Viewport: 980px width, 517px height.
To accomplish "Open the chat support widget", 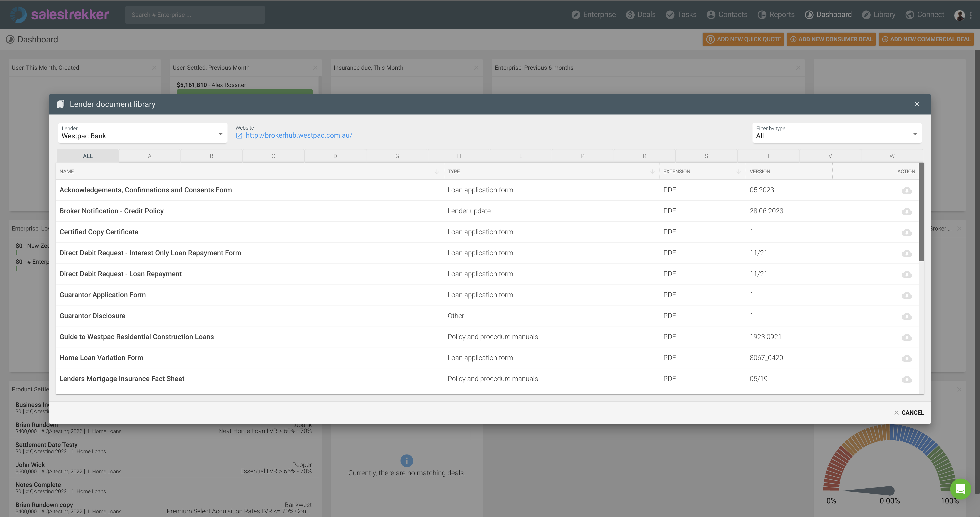I will pyautogui.click(x=961, y=489).
